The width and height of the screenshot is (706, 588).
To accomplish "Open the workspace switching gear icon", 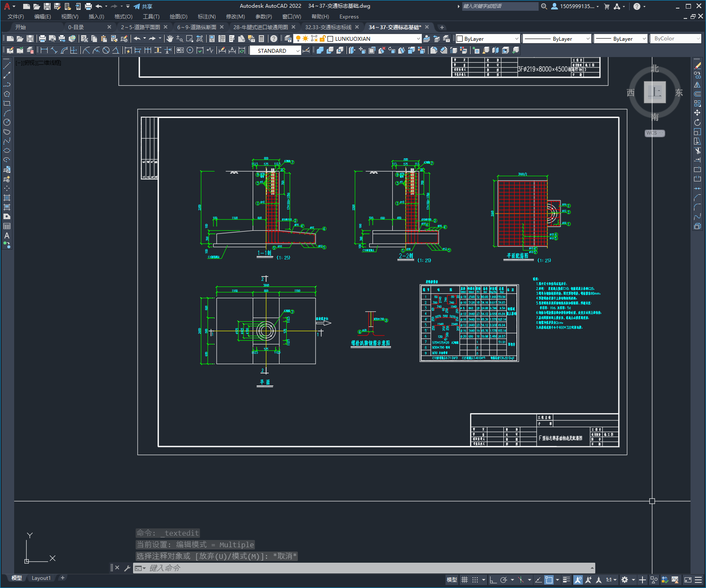I will [x=624, y=580].
